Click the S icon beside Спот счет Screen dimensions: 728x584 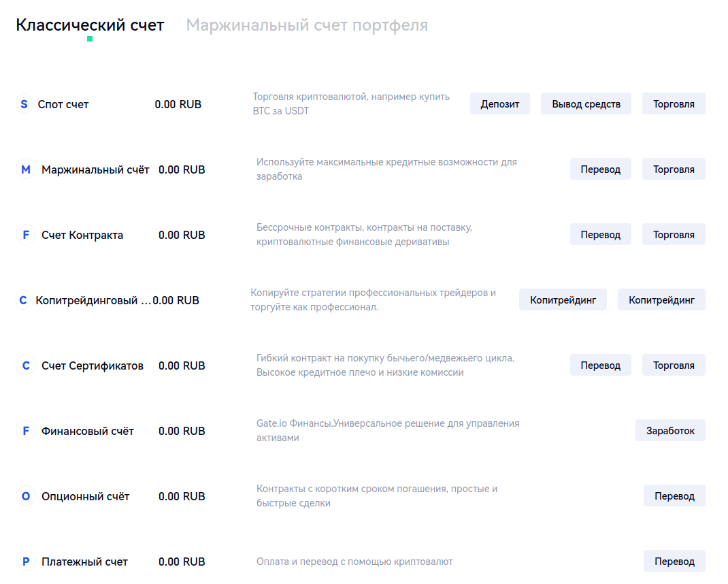(x=24, y=104)
